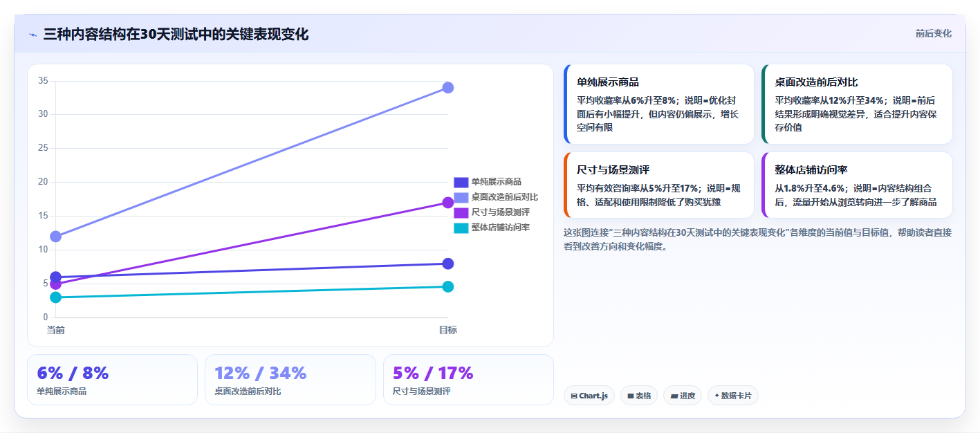
Task: Click the Chart.js tag
Action: (x=589, y=396)
